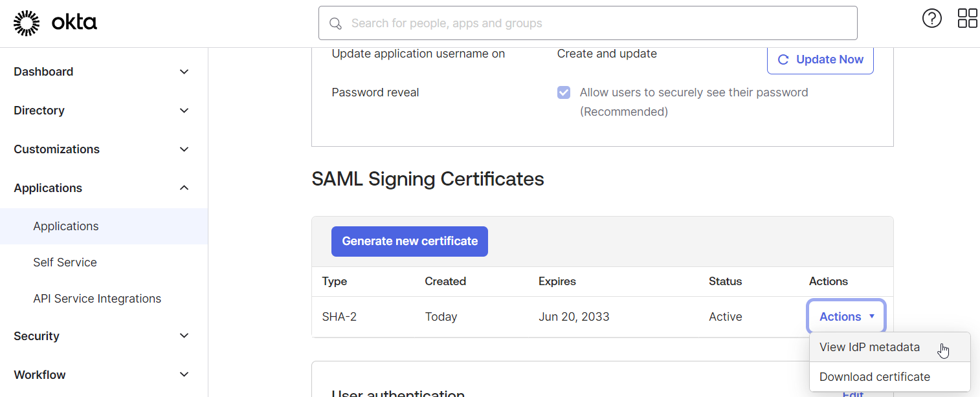
Task: Click the Generate new certificate button
Action: point(409,241)
